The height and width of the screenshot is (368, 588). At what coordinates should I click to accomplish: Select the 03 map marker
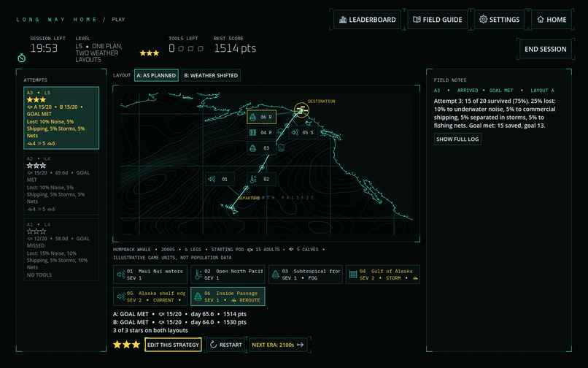click(x=262, y=148)
